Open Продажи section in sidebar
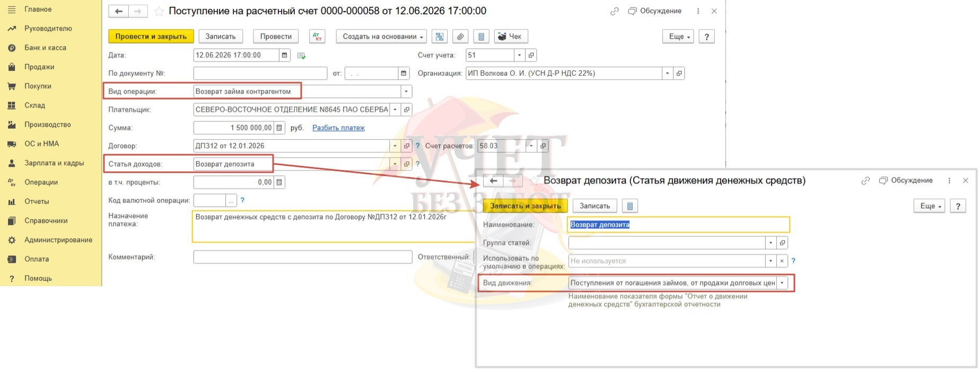The height and width of the screenshot is (372, 980). coord(39,67)
